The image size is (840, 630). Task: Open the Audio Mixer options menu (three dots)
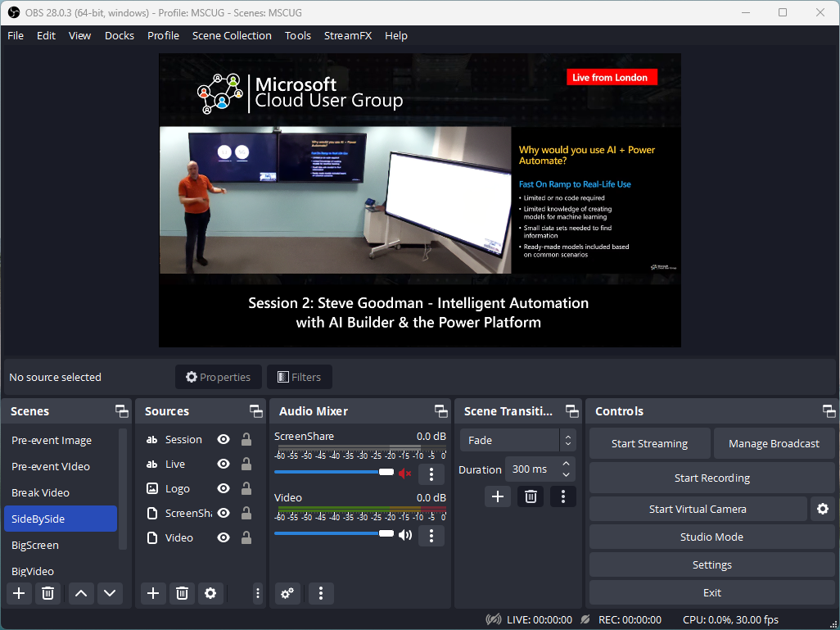coord(320,593)
